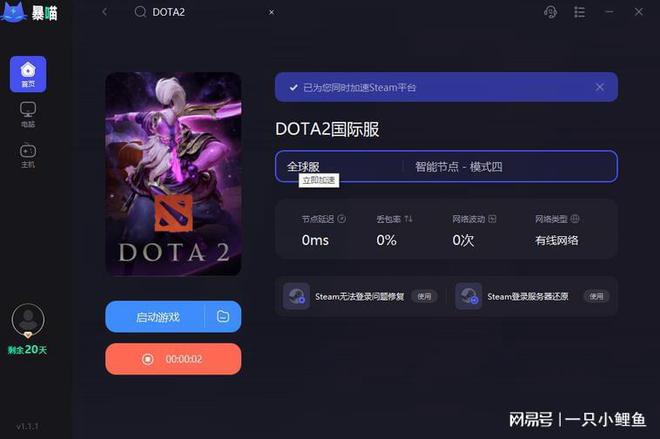Viewport: 660px width, 439px height.
Task: Open the 主机 console sidebar icon
Action: pos(28,155)
